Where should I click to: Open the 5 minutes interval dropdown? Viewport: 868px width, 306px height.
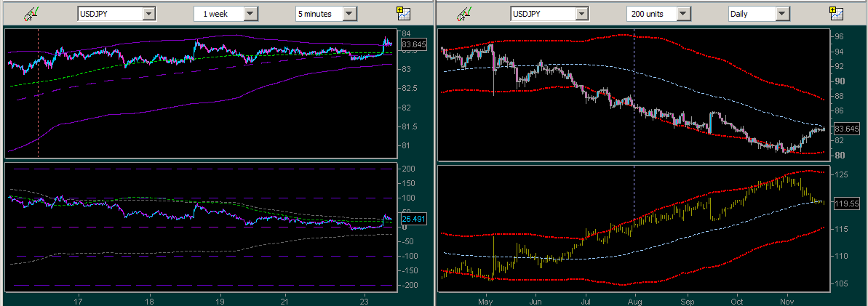[350, 14]
